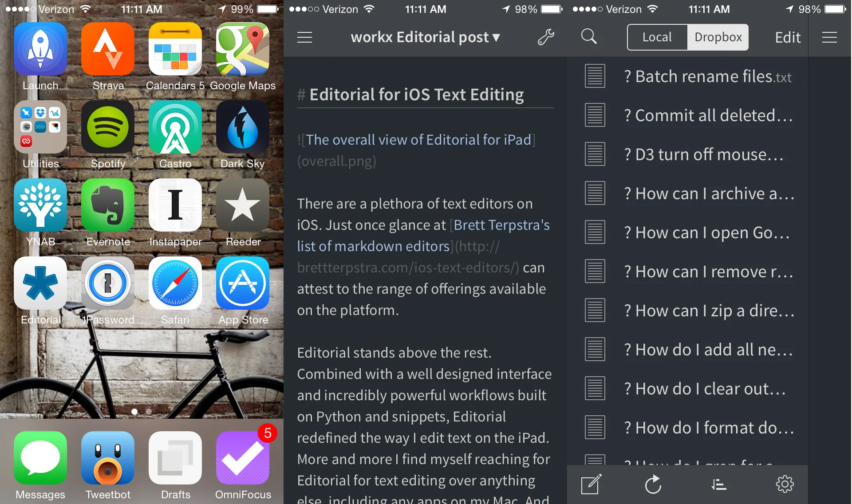
Task: Switch file browser to Local
Action: click(657, 37)
